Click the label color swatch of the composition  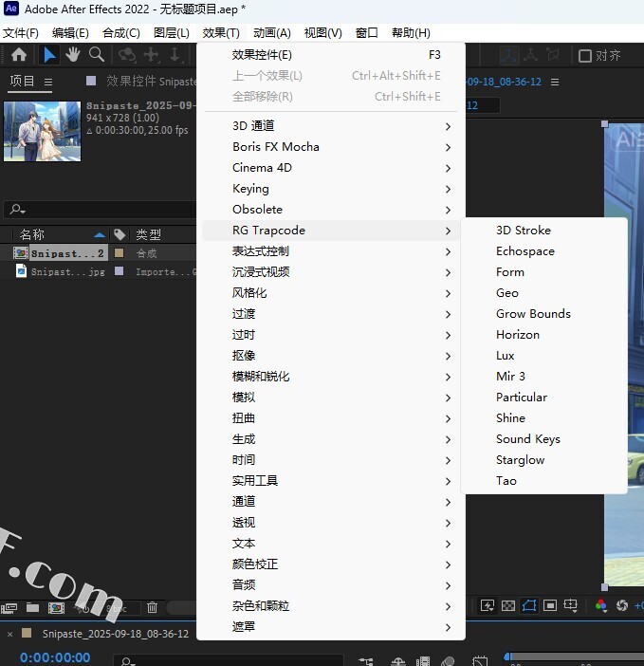coord(119,253)
